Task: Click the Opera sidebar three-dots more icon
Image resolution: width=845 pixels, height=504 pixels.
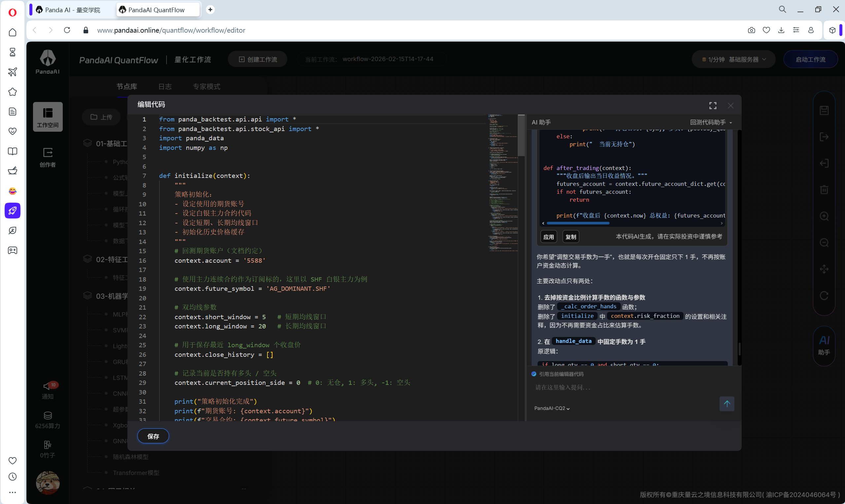Action: coord(13,492)
